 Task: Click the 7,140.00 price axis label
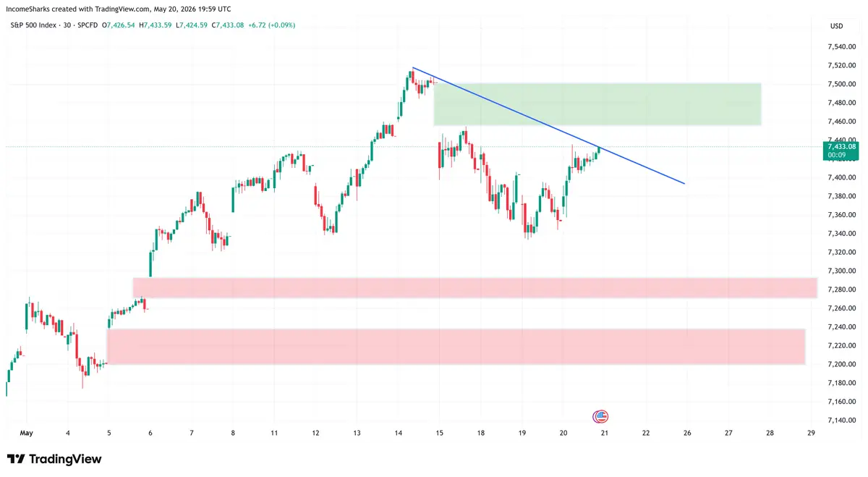pos(842,420)
